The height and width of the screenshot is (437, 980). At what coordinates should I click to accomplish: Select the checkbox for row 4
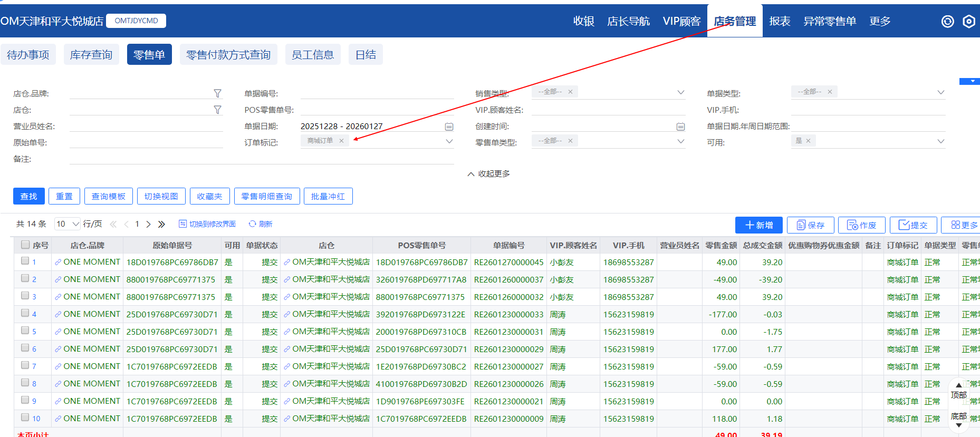25,313
